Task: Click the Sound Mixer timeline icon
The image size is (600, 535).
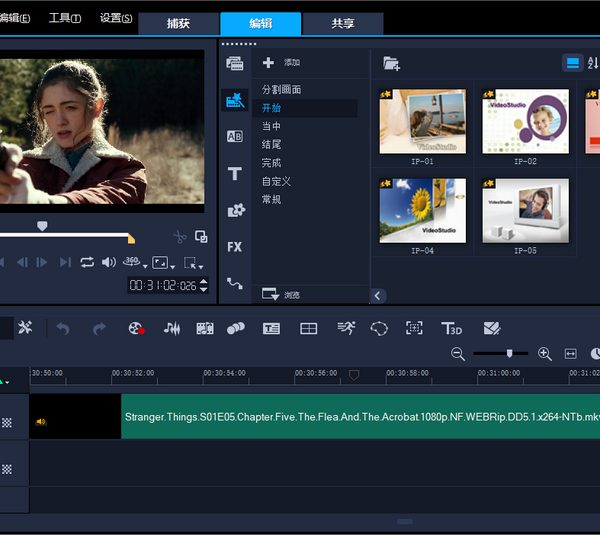Action: pyautogui.click(x=172, y=328)
